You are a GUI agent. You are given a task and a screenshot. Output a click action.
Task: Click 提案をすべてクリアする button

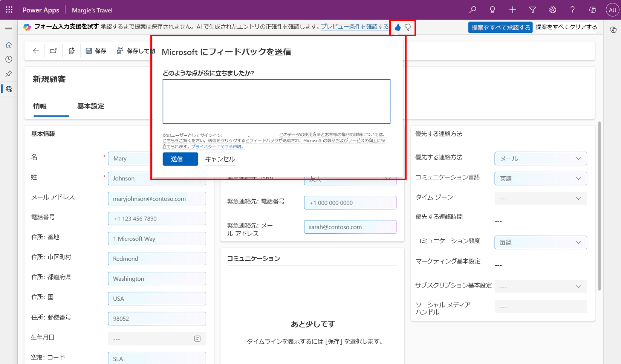566,27
